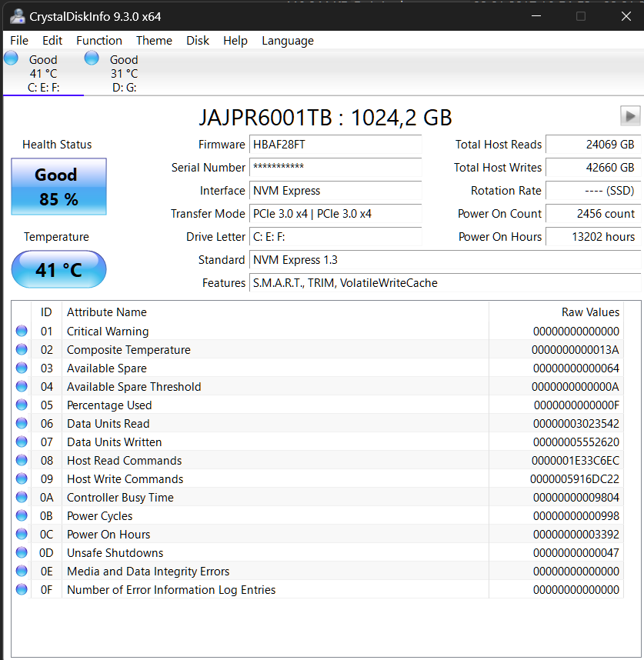The image size is (644, 660).
Task: Open the Language menu
Action: coord(288,41)
